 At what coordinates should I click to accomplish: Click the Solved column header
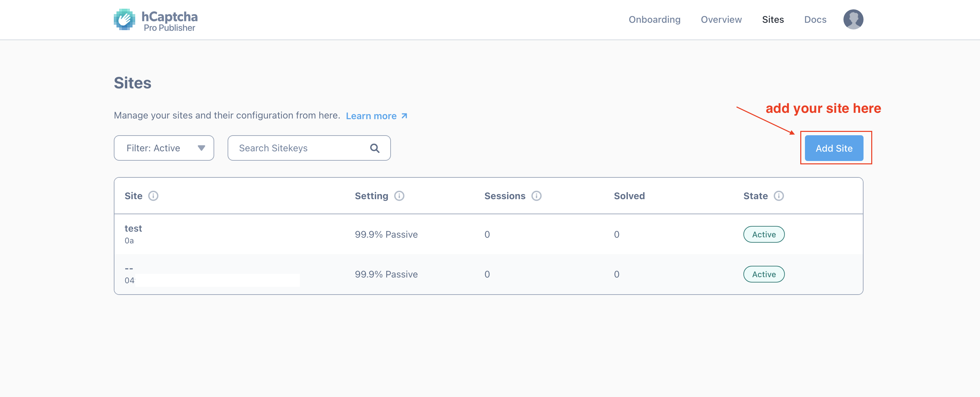point(629,196)
